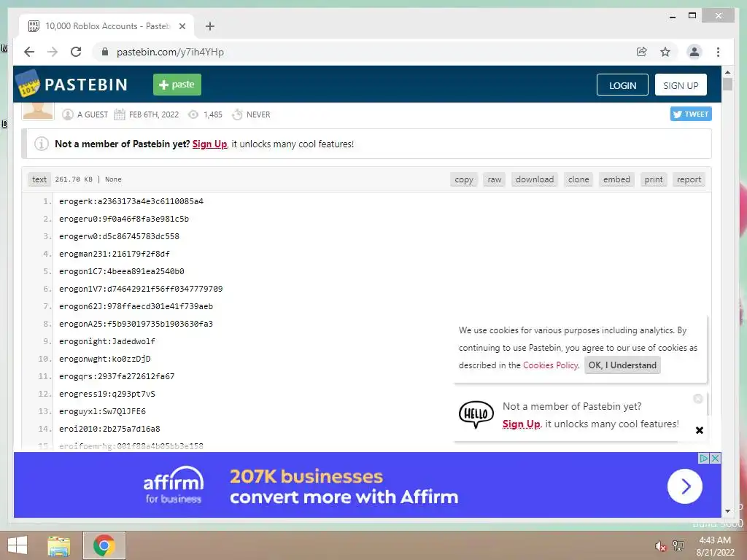The height and width of the screenshot is (560, 747).
Task: Open File Explorer from the taskbar
Action: click(58, 545)
